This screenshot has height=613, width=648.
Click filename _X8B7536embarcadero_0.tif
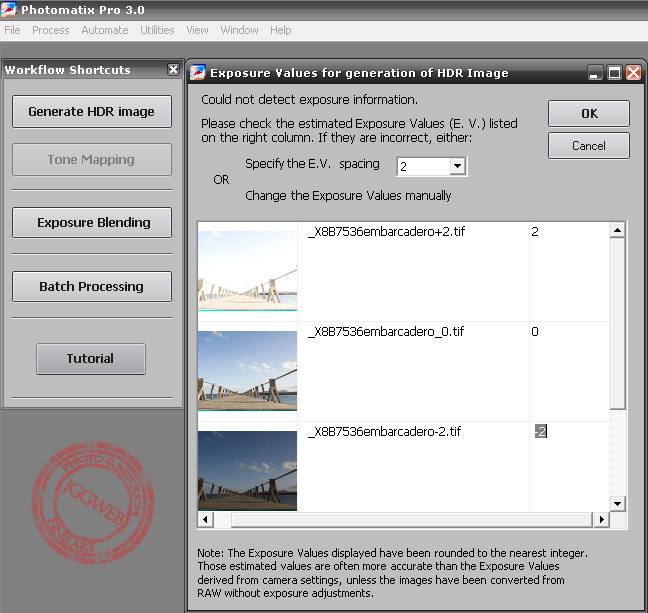386,332
